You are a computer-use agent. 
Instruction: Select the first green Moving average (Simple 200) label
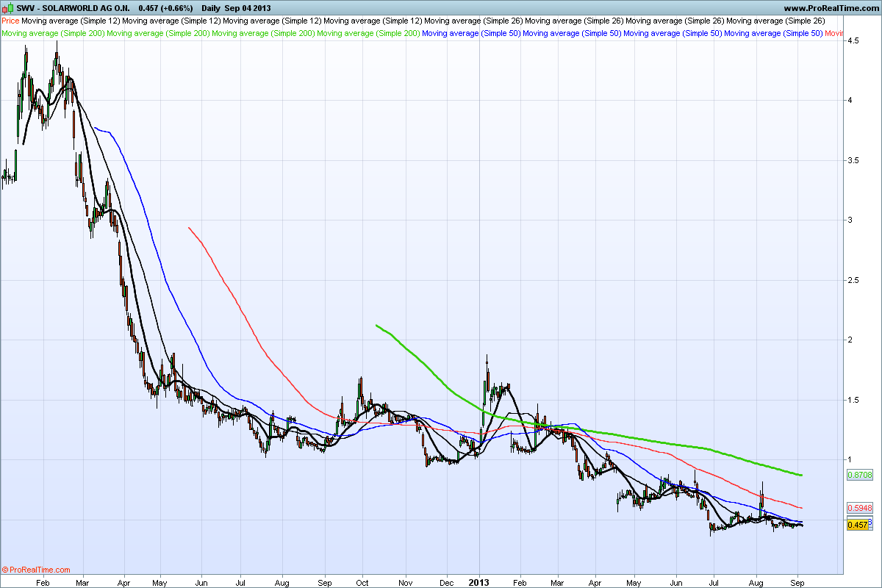(53, 33)
